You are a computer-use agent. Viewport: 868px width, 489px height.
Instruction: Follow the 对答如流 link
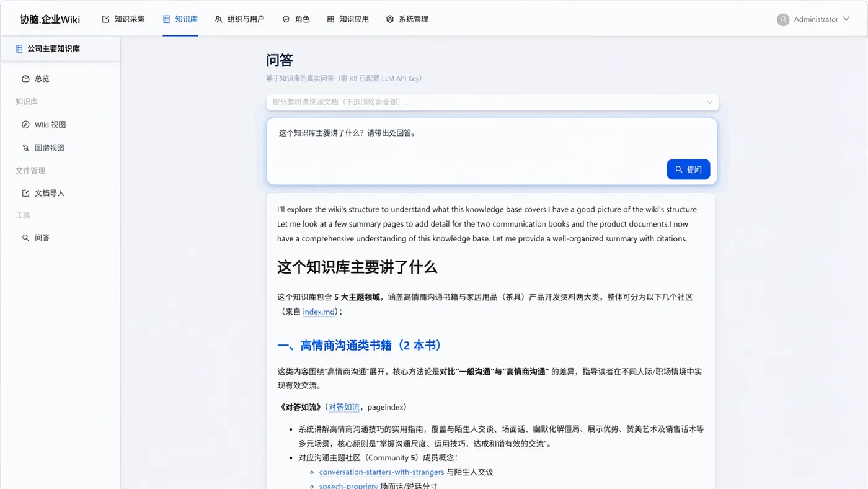pos(344,407)
